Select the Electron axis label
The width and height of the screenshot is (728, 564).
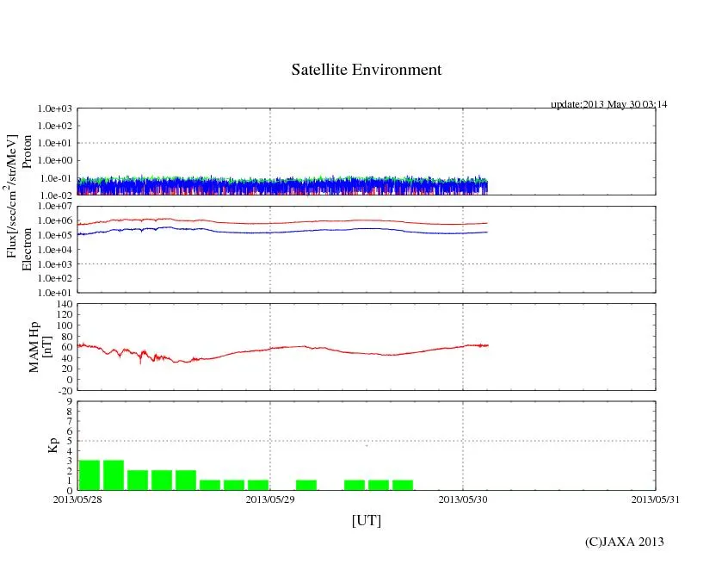(27, 249)
